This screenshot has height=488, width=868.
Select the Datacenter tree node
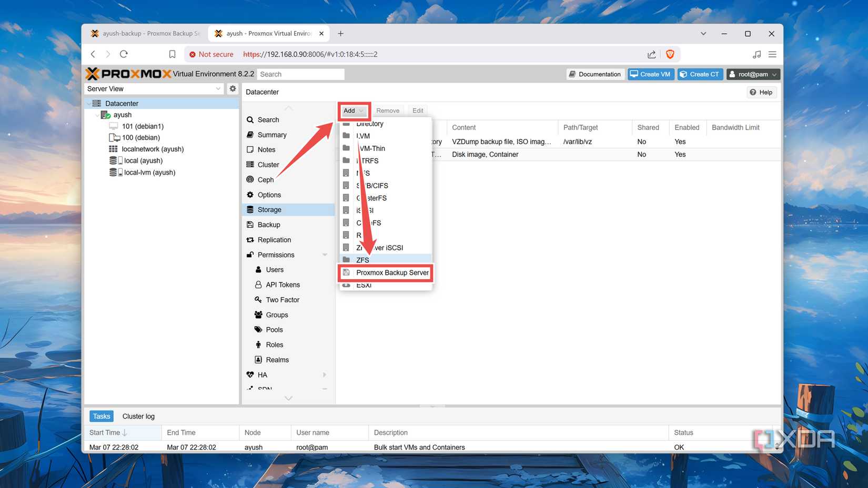tap(122, 104)
